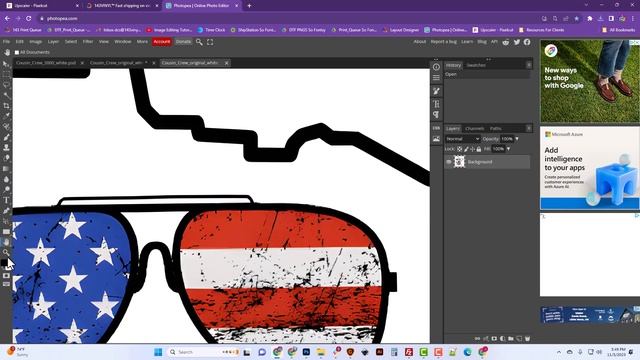
Task: Open Photopea Facebook page icon
Action: click(527, 42)
